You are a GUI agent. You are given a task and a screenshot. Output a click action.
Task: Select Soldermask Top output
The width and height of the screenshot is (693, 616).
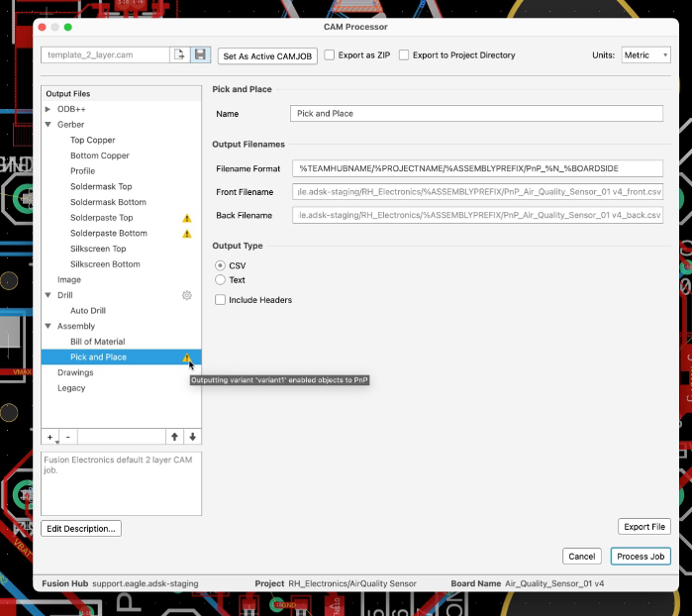101,186
